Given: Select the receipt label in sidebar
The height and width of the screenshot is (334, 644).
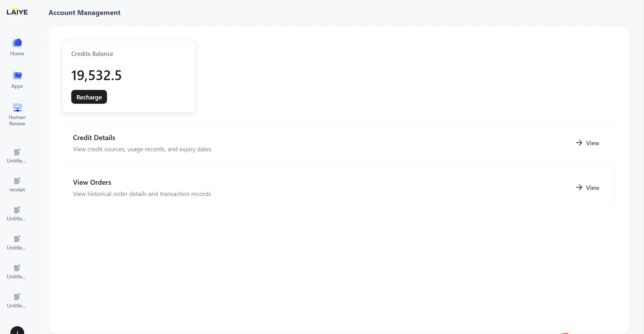Looking at the screenshot, I should click(17, 190).
